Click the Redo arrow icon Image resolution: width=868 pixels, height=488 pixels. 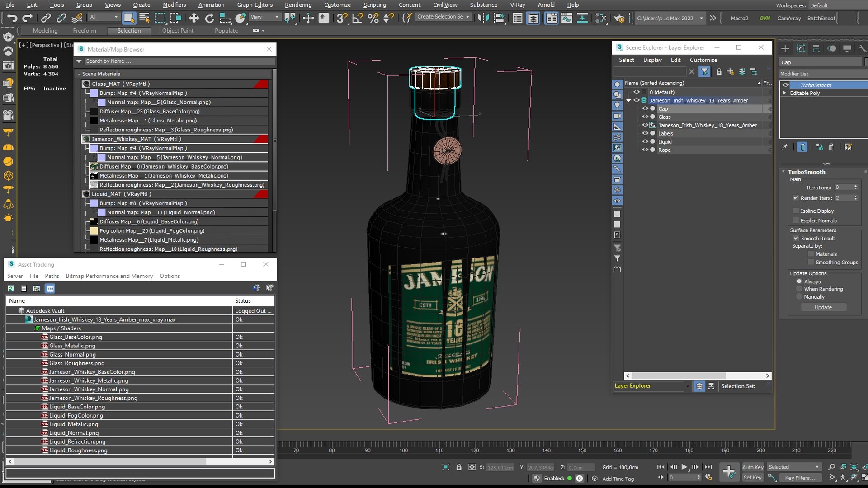(x=28, y=18)
